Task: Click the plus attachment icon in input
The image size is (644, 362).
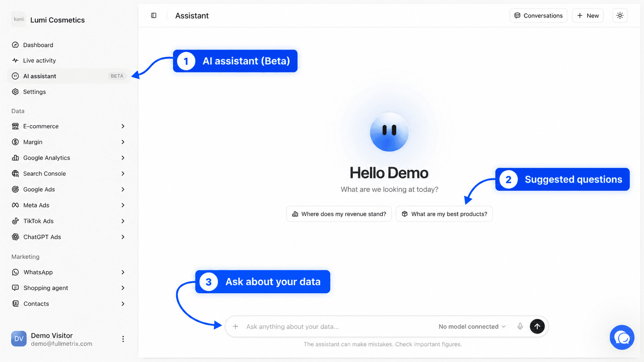Action: [x=235, y=326]
